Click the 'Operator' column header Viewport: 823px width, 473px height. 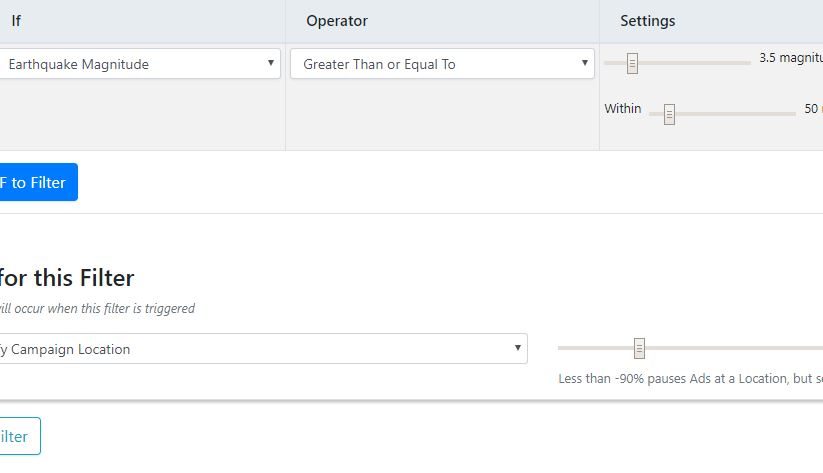(x=337, y=21)
